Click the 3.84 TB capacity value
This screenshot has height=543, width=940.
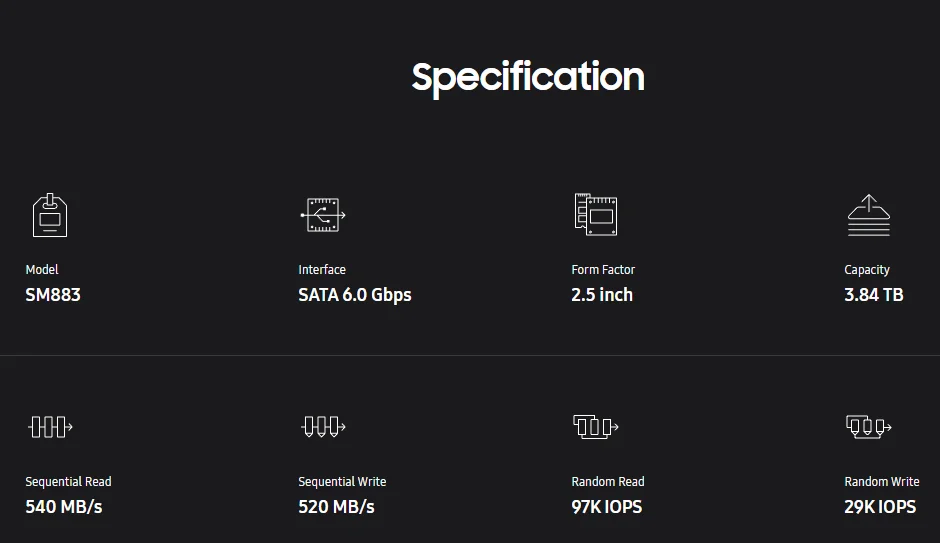[874, 295]
